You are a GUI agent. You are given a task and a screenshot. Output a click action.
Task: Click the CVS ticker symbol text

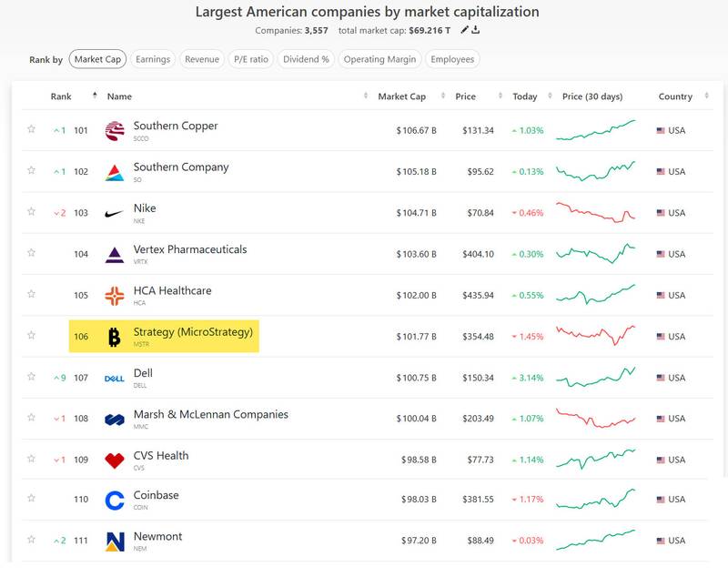coord(139,468)
